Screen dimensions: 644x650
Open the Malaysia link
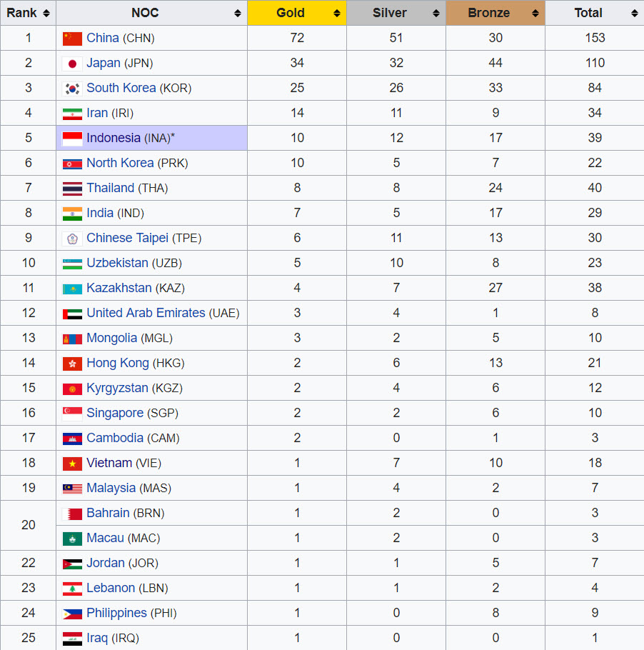click(111, 488)
